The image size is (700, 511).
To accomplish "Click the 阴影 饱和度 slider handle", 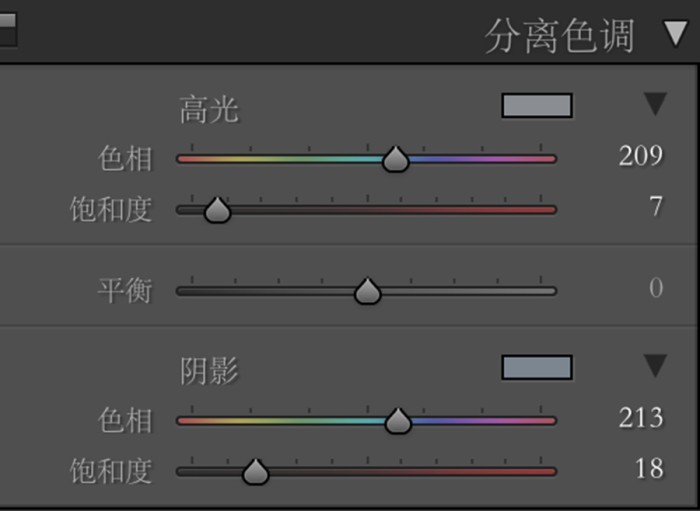I will [x=255, y=472].
